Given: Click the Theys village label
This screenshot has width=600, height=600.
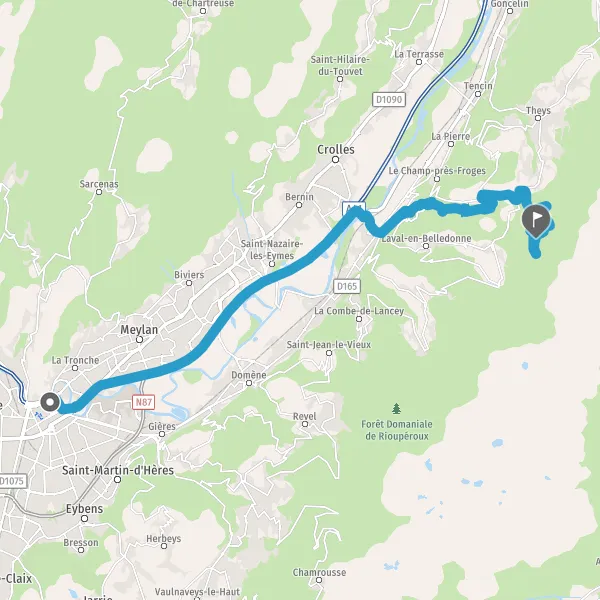Looking at the screenshot, I should pyautogui.click(x=538, y=111).
